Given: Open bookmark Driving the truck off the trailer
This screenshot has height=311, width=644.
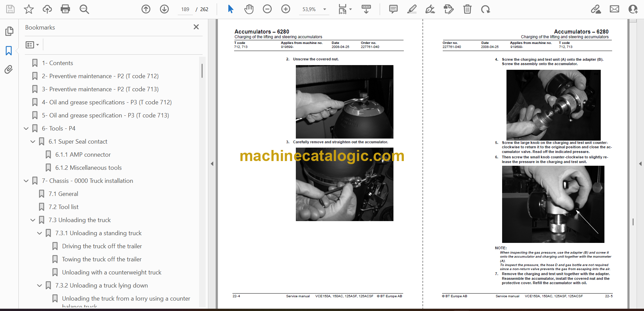Looking at the screenshot, I should [x=102, y=246].
